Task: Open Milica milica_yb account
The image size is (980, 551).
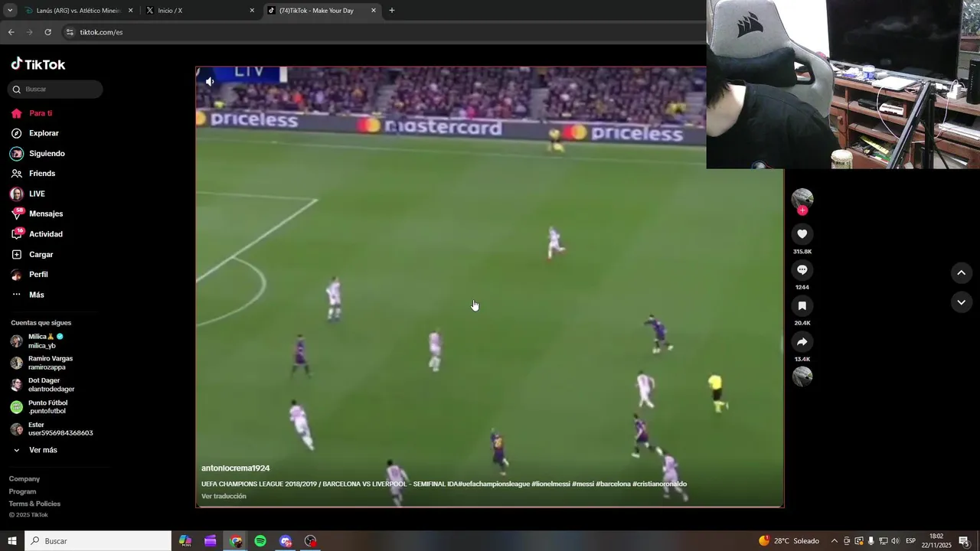Action: pyautogui.click(x=46, y=341)
